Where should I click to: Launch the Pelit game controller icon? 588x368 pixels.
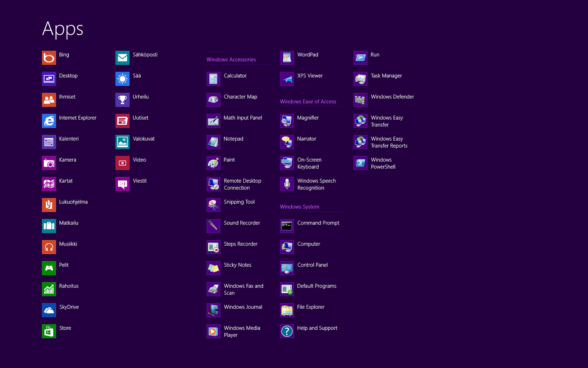pos(49,268)
